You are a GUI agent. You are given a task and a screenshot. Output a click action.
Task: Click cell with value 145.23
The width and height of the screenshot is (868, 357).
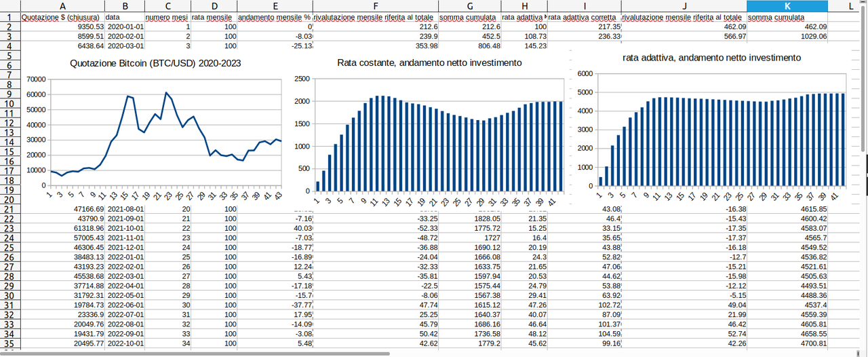tap(524, 46)
